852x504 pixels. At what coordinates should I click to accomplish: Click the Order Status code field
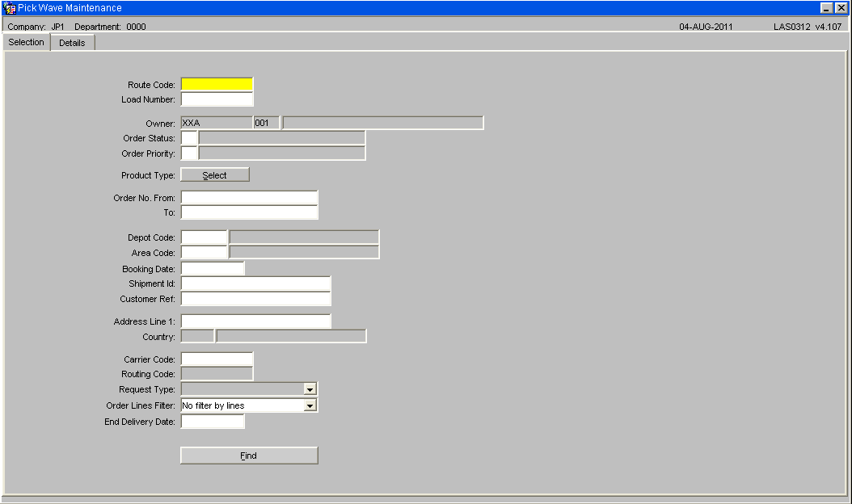coord(189,138)
